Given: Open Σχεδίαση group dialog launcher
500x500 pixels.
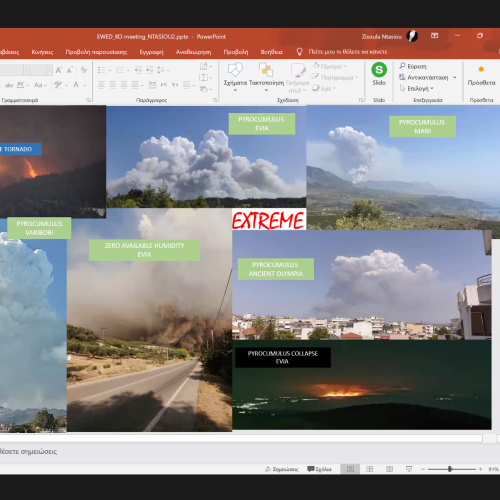Looking at the screenshot, I should pyautogui.click(x=361, y=100).
